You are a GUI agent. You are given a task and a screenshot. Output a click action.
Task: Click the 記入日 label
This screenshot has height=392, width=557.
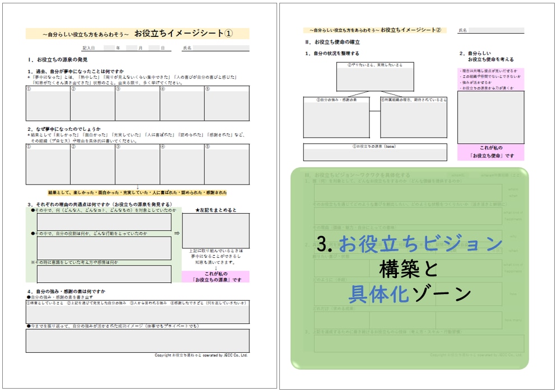click(89, 48)
